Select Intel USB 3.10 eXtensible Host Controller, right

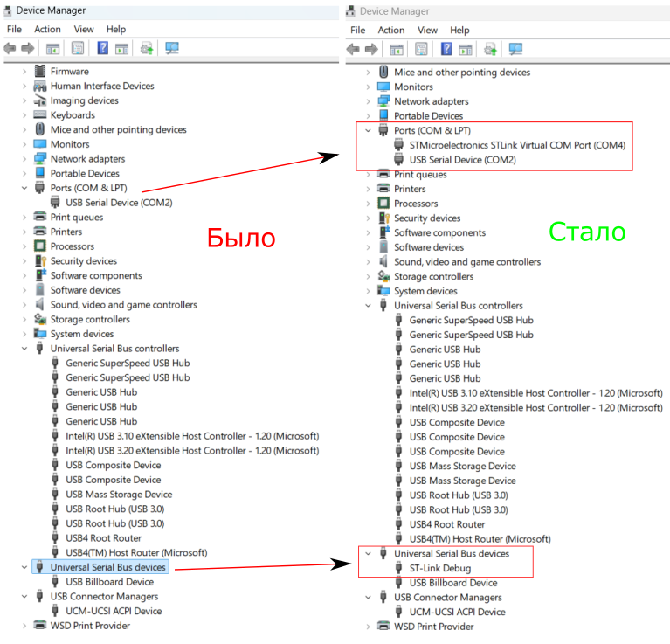point(535,393)
